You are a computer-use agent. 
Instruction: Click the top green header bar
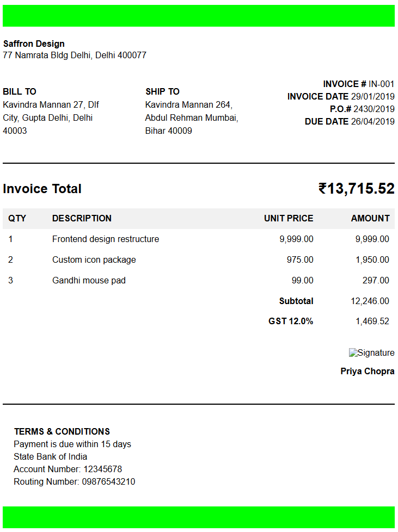click(x=199, y=16)
